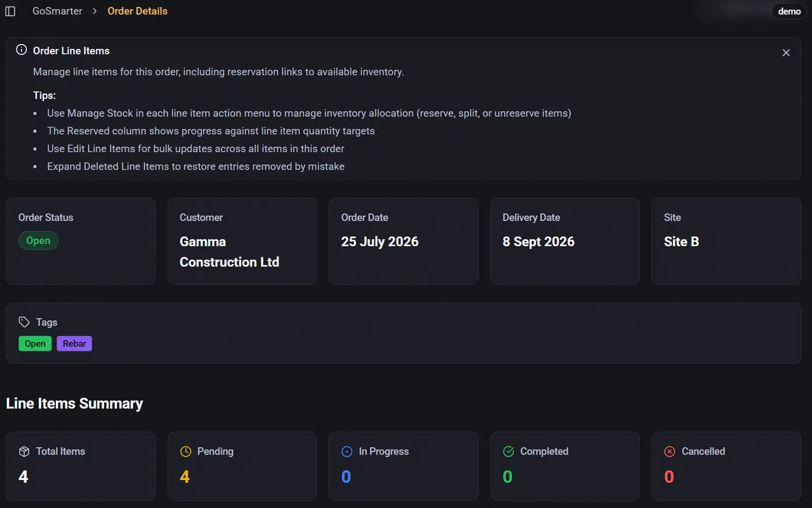
Task: Click the Completed checkmark icon
Action: (509, 451)
